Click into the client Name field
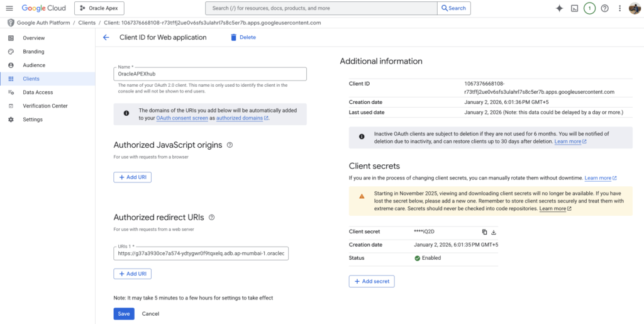 (210, 74)
